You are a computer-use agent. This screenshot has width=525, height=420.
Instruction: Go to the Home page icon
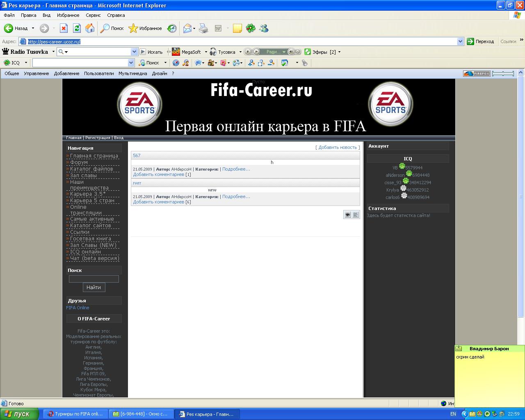(x=90, y=28)
